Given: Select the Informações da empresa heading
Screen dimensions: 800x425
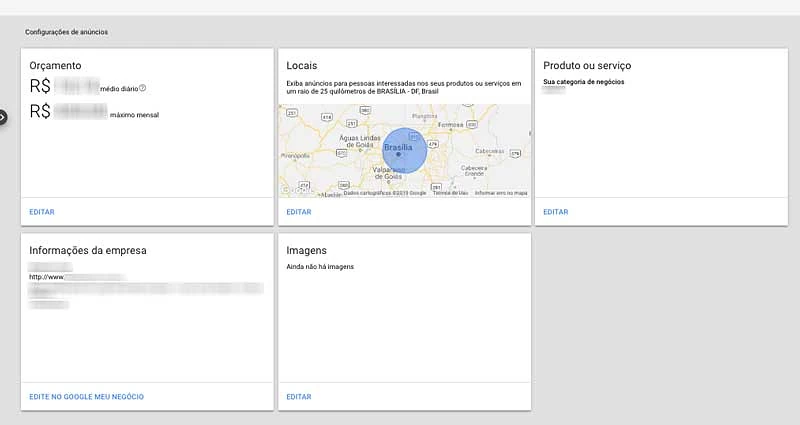Looking at the screenshot, I should 88,251.
